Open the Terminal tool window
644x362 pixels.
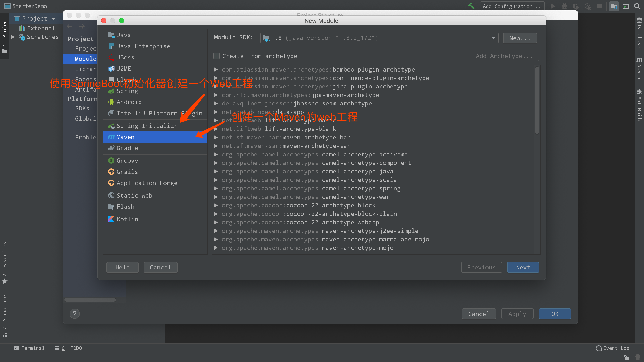click(x=29, y=348)
